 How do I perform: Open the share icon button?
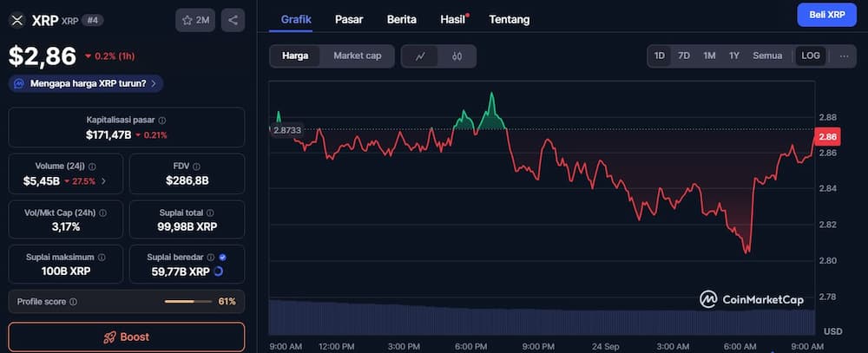point(233,21)
